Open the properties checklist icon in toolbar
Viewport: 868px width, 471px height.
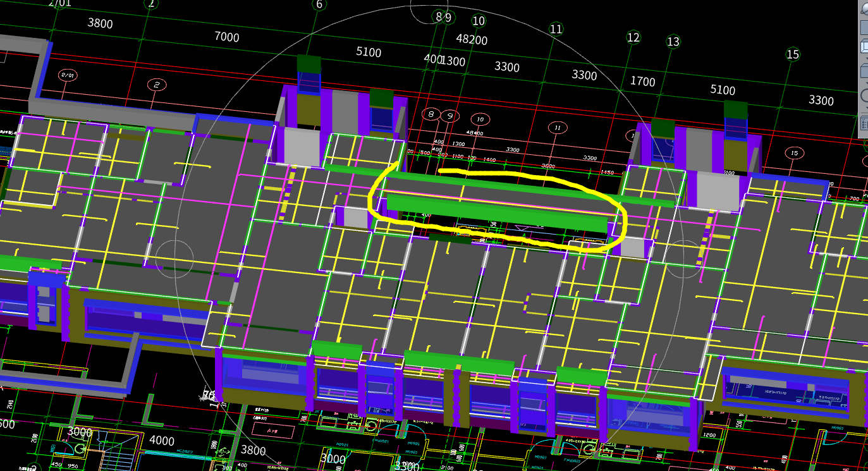pos(864,122)
